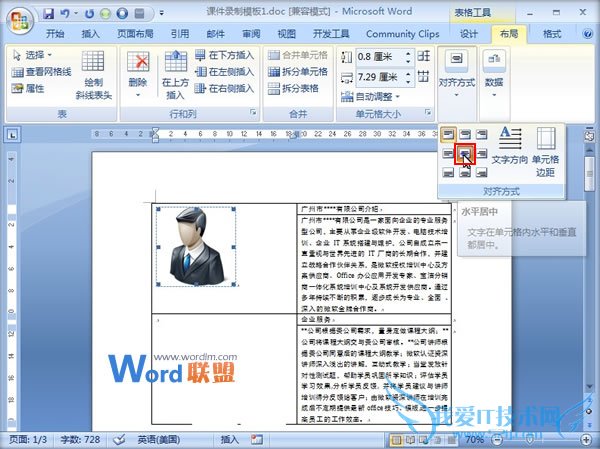Image resolution: width=600 pixels, height=449 pixels.
Task: Select the 水平居中 align center icon
Action: click(465, 153)
